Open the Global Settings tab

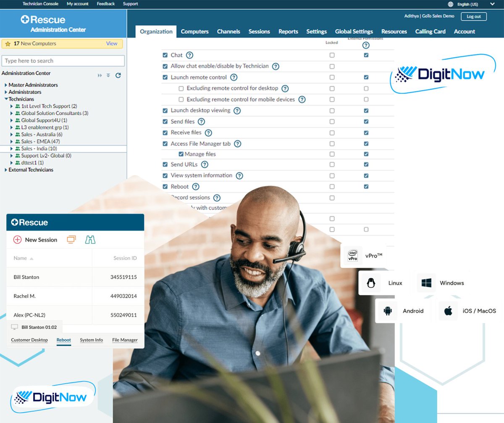(x=354, y=32)
